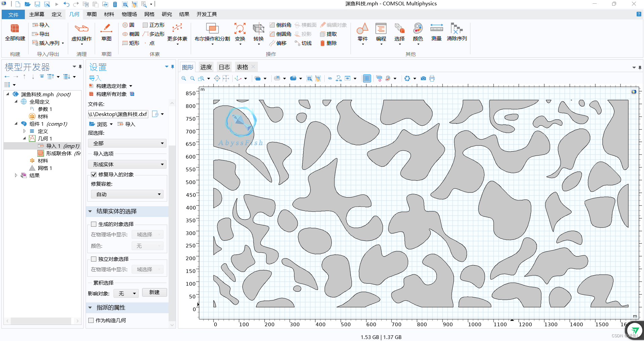The width and height of the screenshot is (644, 341).
Task: Take a snapshot with the camera icon
Action: tap(423, 78)
